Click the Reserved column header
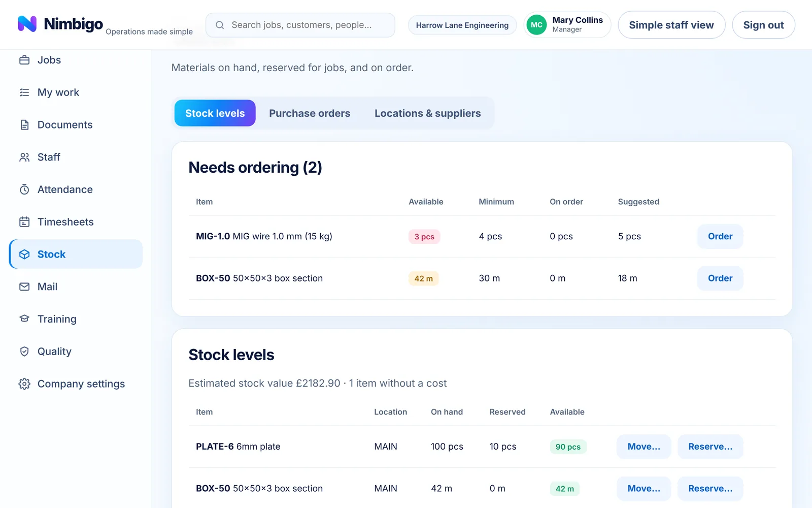Screen dimensions: 812x508 tap(507, 412)
